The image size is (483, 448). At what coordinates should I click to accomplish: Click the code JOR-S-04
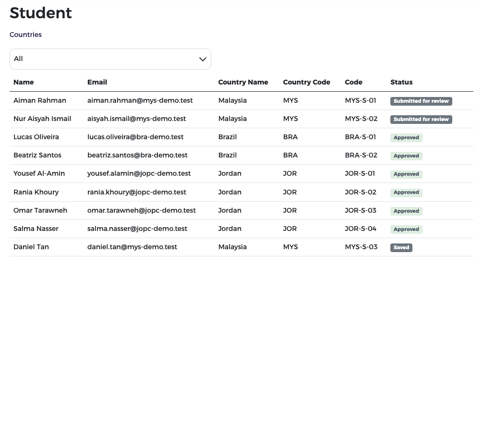pyautogui.click(x=361, y=228)
